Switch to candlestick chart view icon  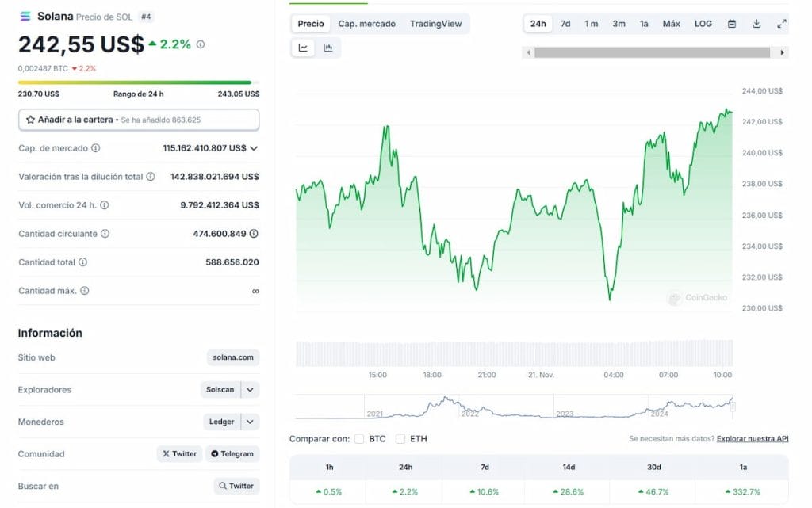[x=327, y=48]
